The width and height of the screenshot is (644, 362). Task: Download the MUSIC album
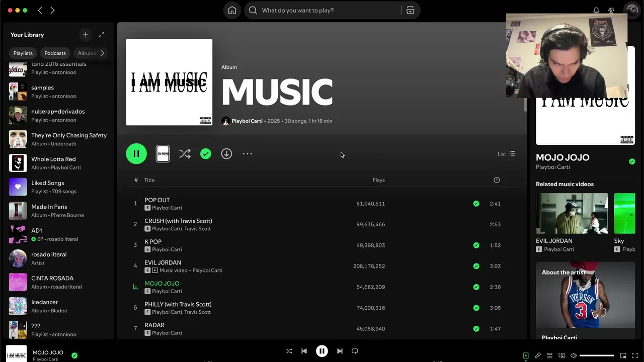click(x=226, y=154)
